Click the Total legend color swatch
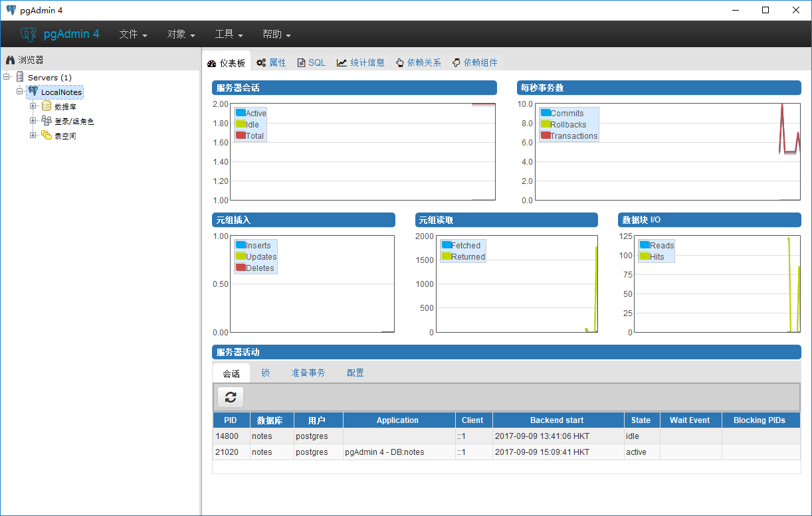Viewport: 812px width, 516px height. (241, 135)
